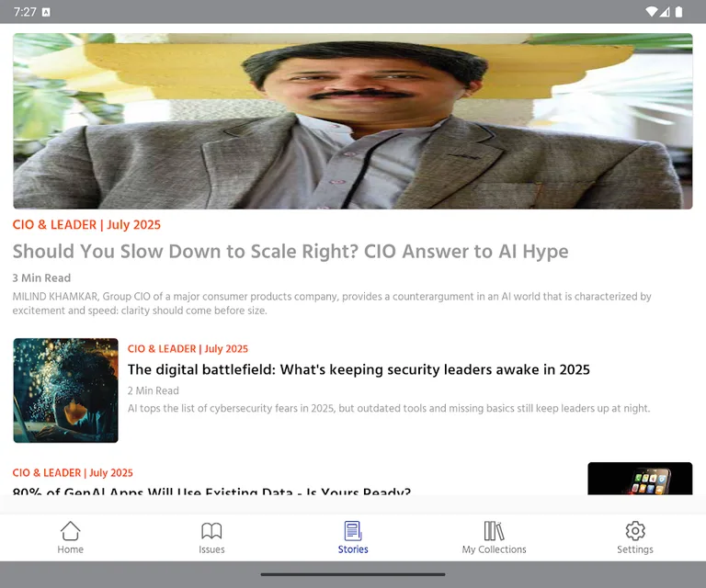Tap the bottom gesture navigation handle

pos(353,574)
